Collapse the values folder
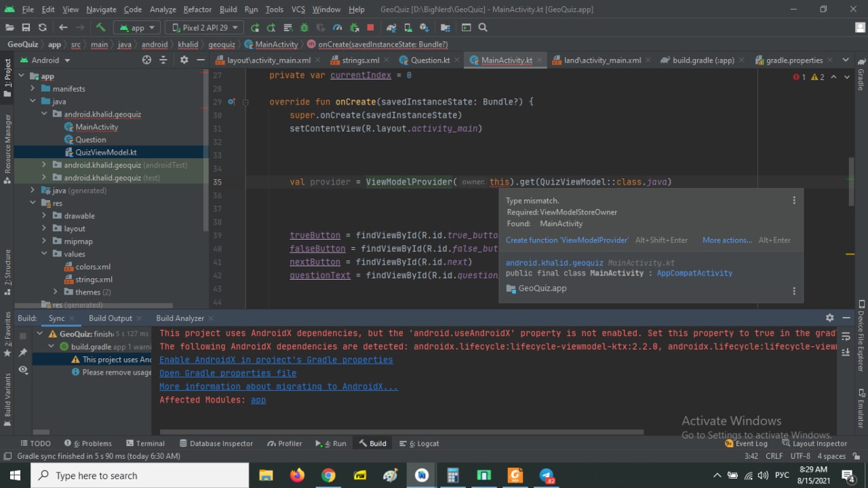The height and width of the screenshot is (488, 868). [x=44, y=254]
